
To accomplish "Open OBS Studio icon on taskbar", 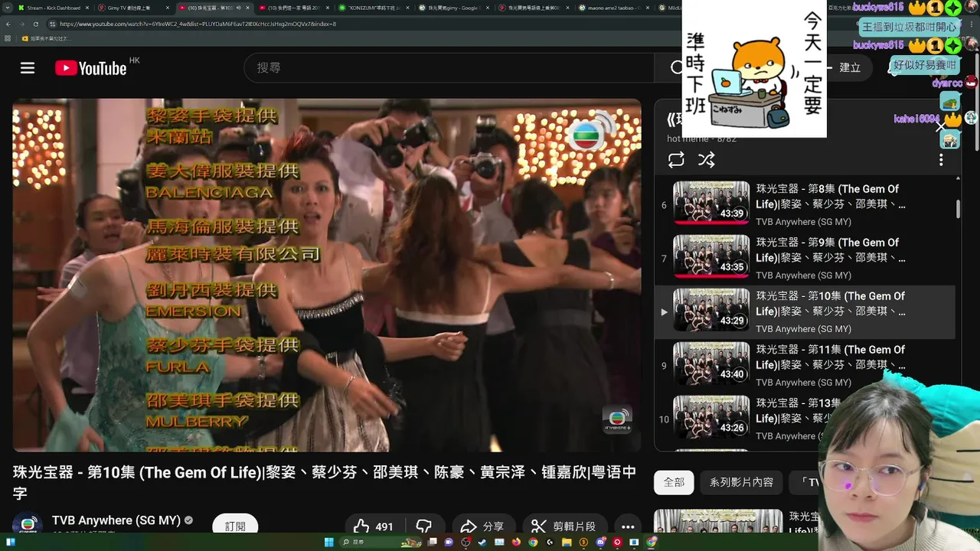I will 465,542.
